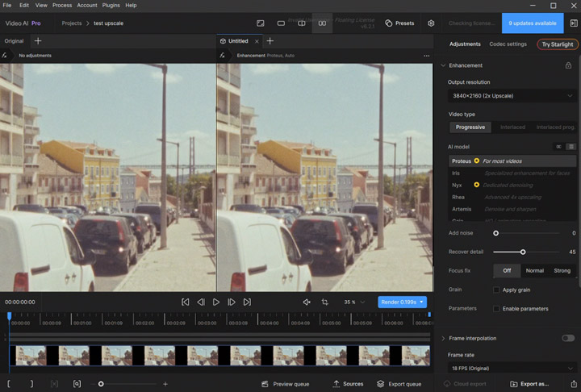Viewport: 581px width, 392px height.
Task: Set Focus fix to Strong
Action: (562, 270)
